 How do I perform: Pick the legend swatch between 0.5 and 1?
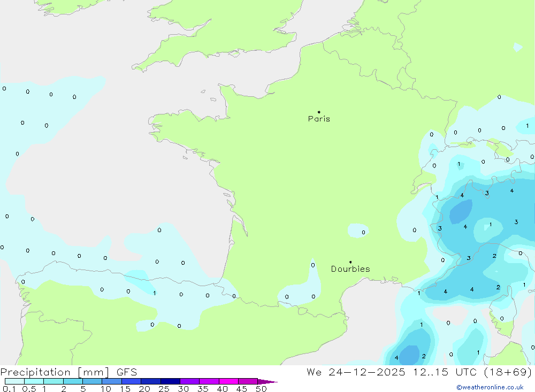(x=34, y=381)
